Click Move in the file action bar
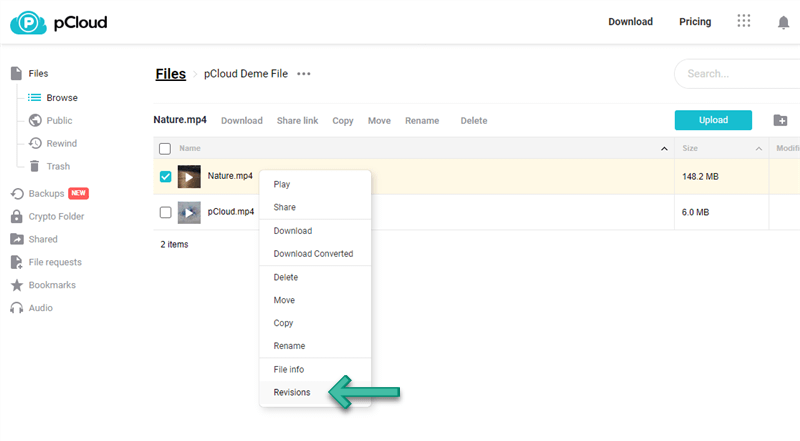 coord(380,121)
